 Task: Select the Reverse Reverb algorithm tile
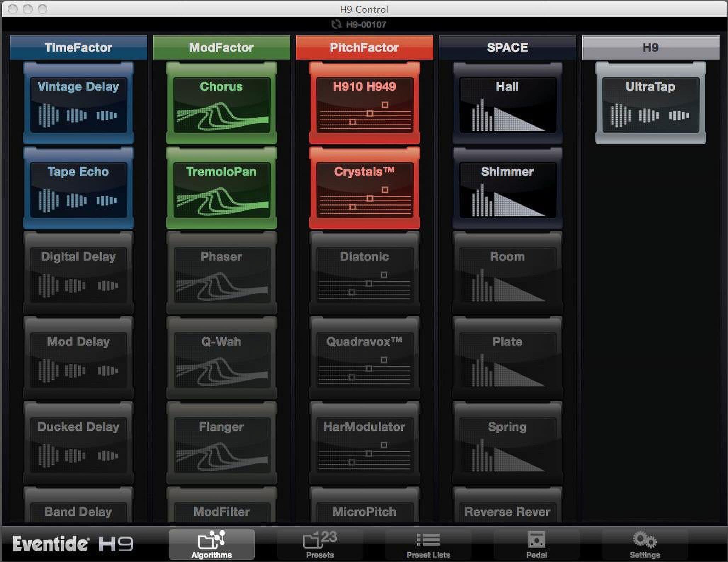pos(507,505)
